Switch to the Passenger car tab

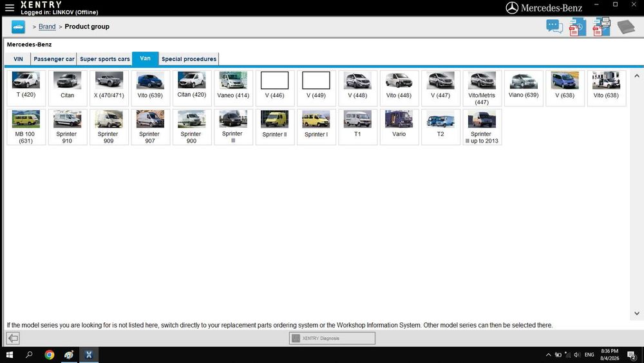coord(54,59)
